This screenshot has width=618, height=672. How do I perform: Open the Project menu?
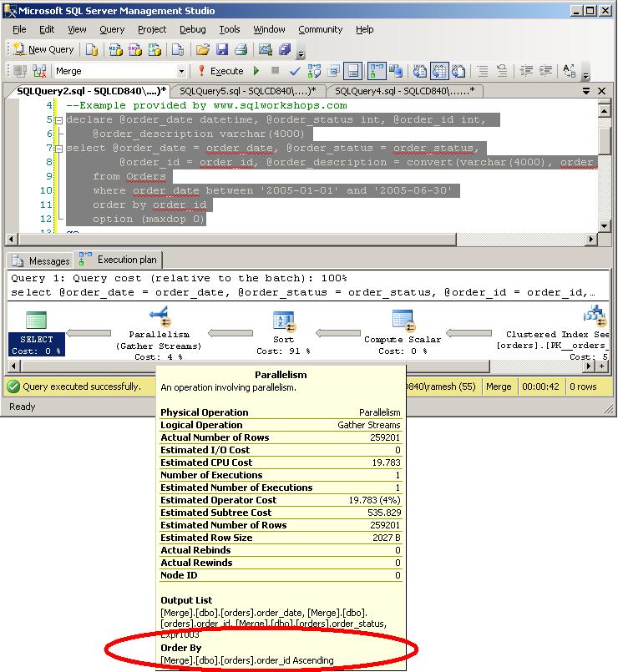[152, 29]
